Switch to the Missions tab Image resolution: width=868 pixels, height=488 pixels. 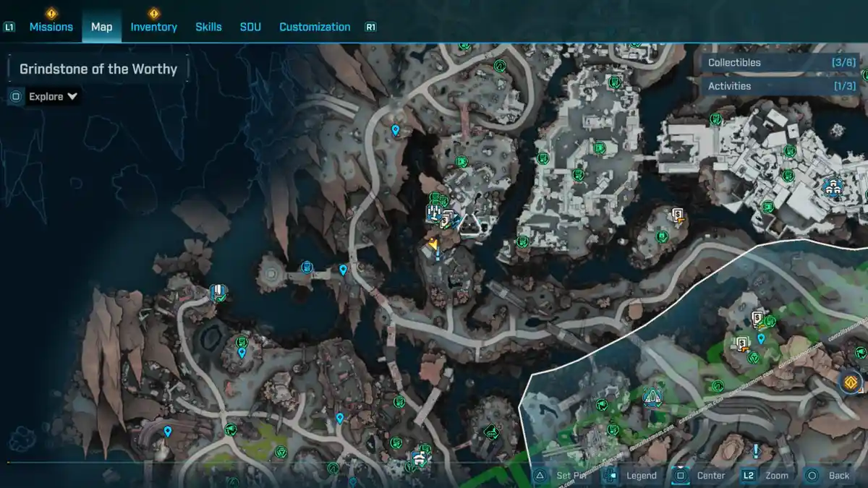click(x=51, y=27)
